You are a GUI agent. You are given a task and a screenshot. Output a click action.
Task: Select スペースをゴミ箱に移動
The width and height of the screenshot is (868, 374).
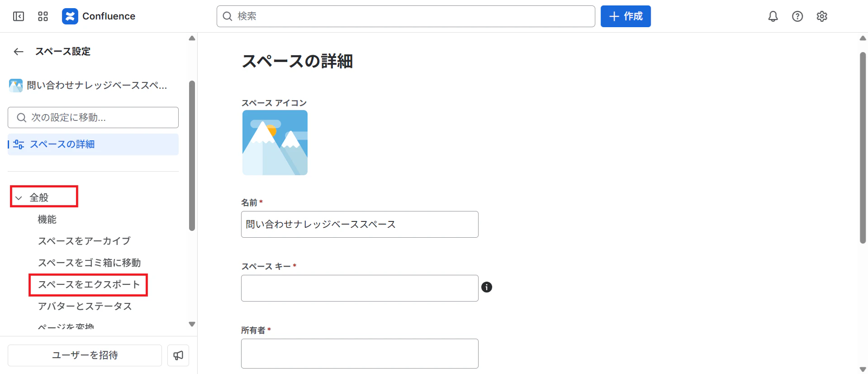click(89, 263)
